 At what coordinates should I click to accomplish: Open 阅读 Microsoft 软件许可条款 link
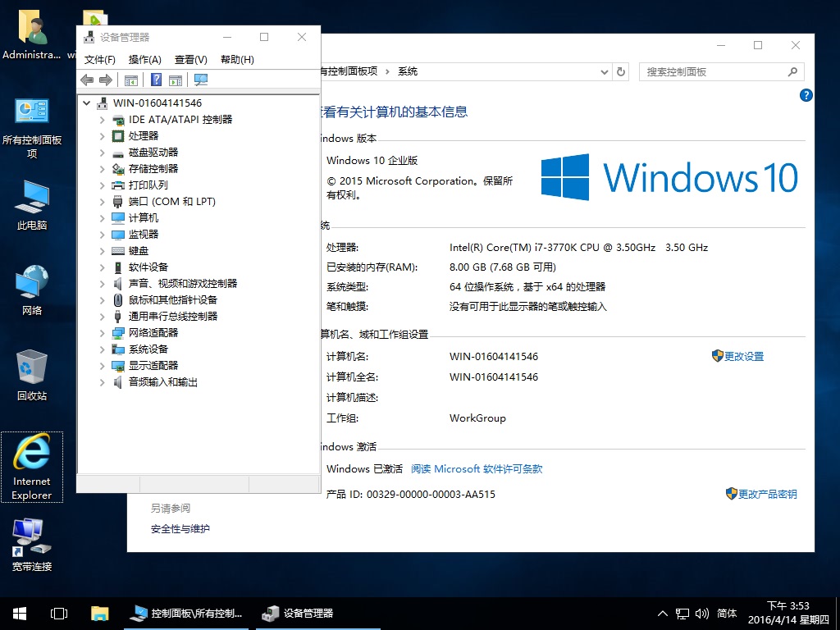click(477, 468)
